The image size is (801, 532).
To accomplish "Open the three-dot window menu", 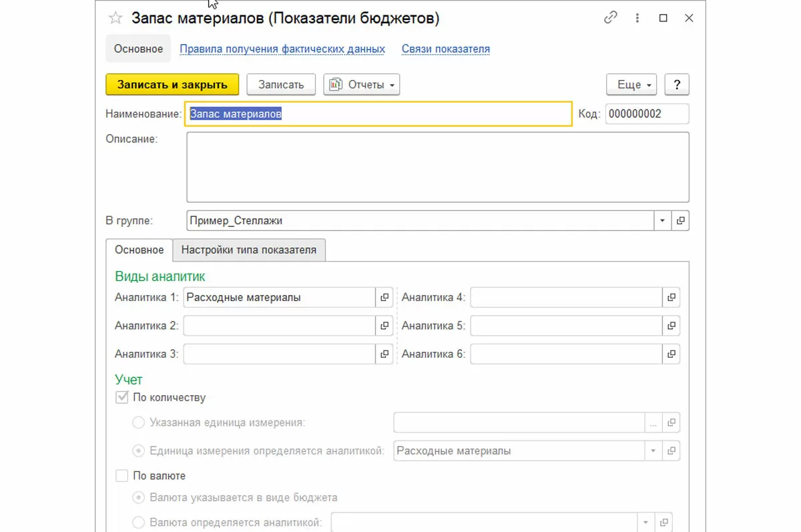I will [637, 18].
